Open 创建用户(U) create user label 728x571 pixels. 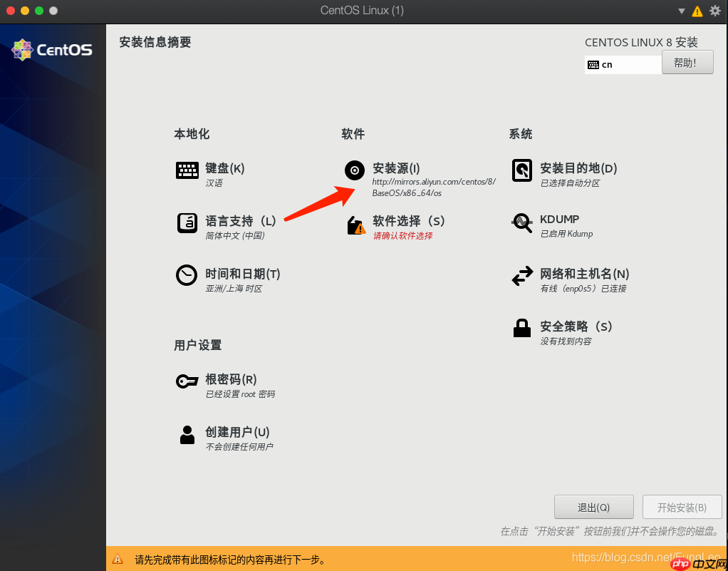[x=237, y=432]
